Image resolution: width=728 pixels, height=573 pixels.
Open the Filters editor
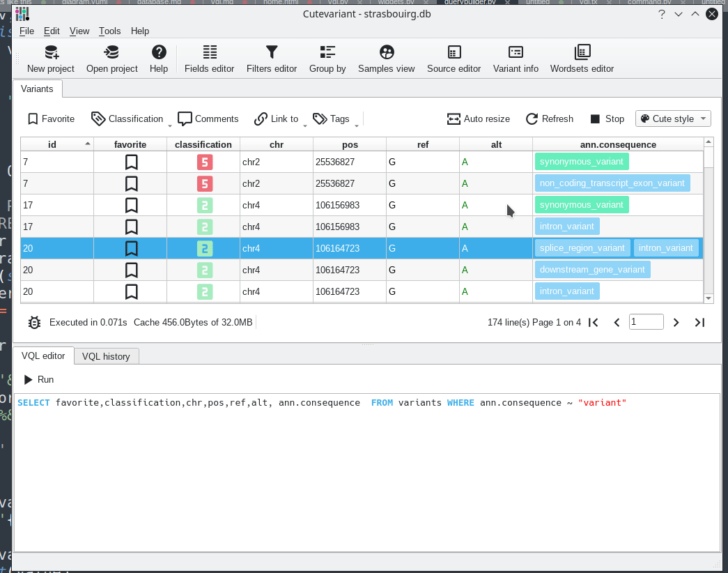point(272,59)
